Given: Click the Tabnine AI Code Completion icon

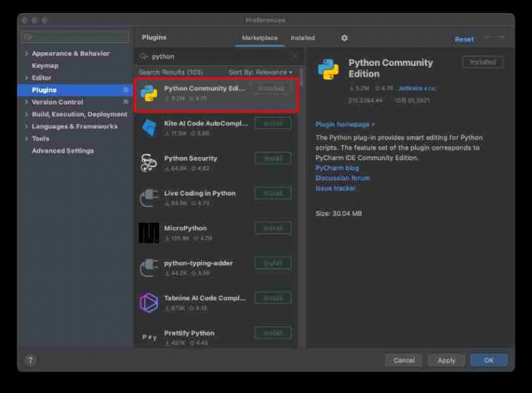Looking at the screenshot, I should 149,303.
